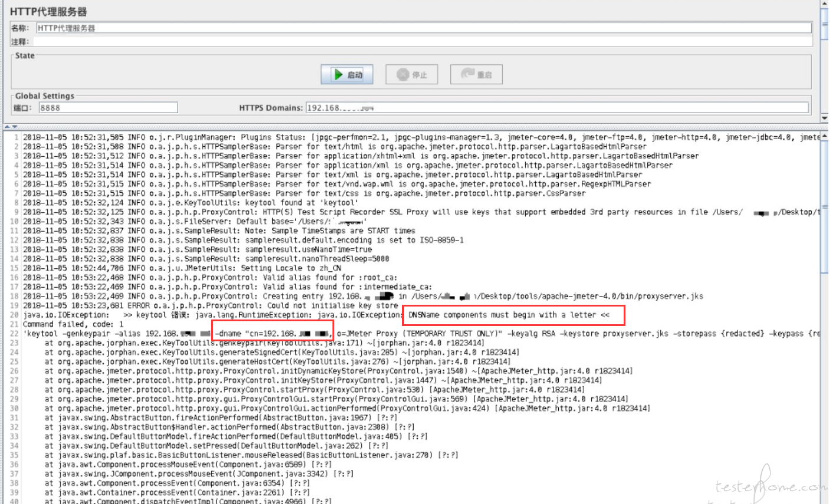Select the ProxyControl.initDynamicKeyStore stack trace line

338,371
